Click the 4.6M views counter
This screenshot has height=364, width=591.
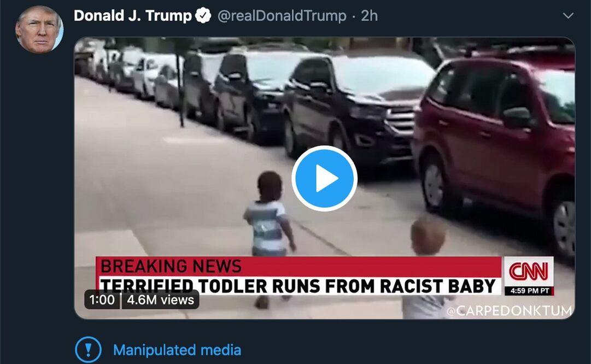pos(160,300)
